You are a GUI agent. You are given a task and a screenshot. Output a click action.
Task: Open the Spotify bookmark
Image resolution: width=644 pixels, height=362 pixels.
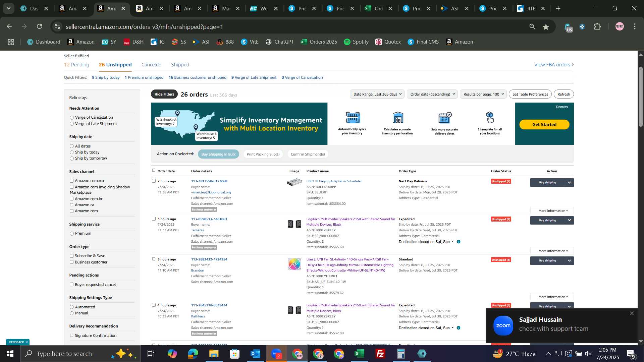(356, 42)
